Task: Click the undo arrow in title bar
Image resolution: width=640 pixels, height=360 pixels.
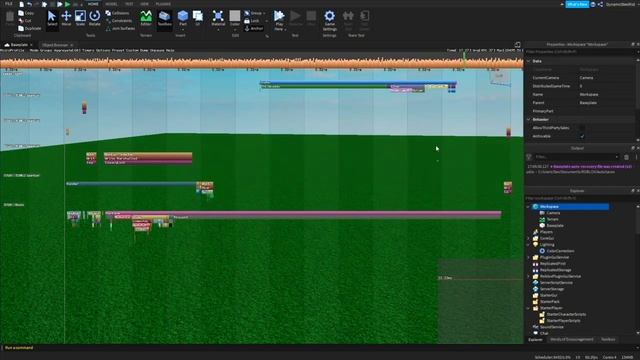Action: [29, 4]
